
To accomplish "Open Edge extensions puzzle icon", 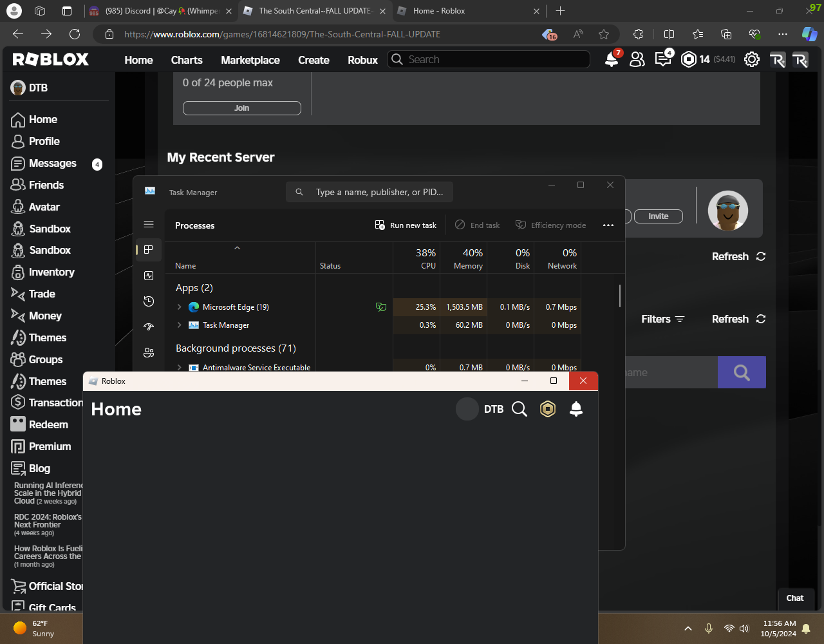I will tap(638, 34).
